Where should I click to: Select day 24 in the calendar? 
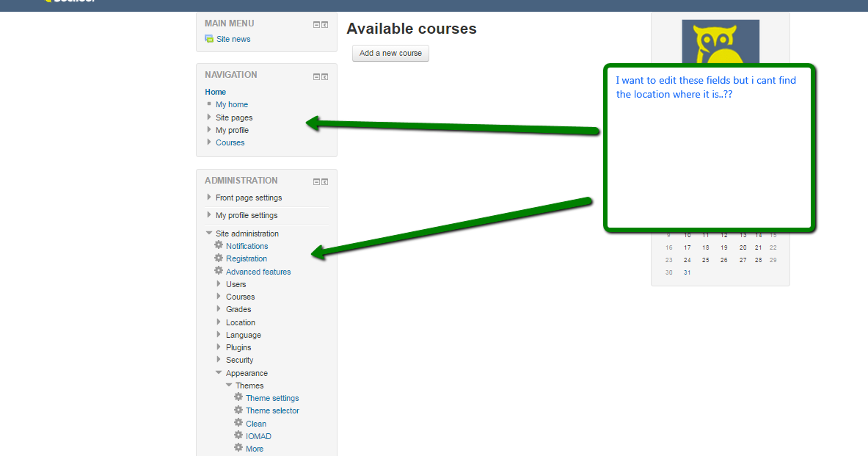tap(688, 260)
